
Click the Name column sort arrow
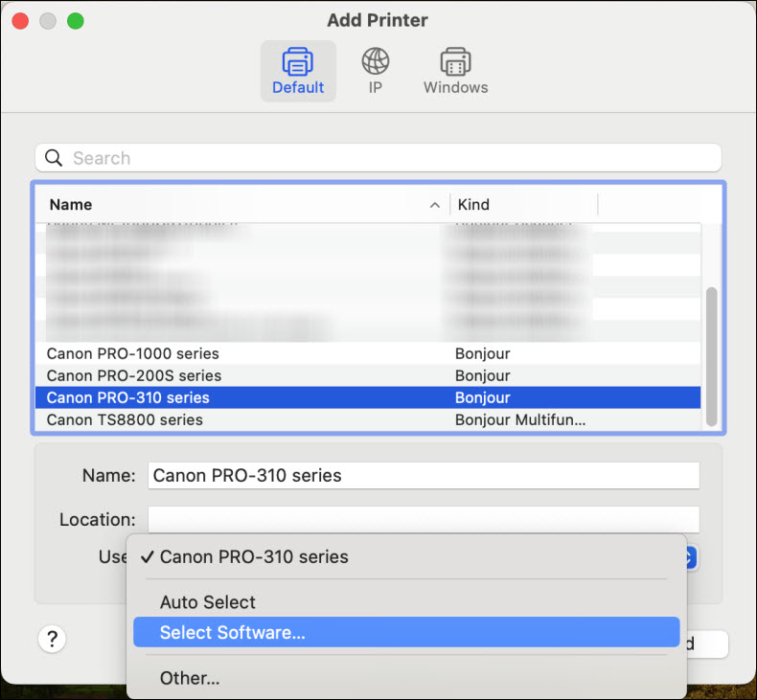click(435, 205)
